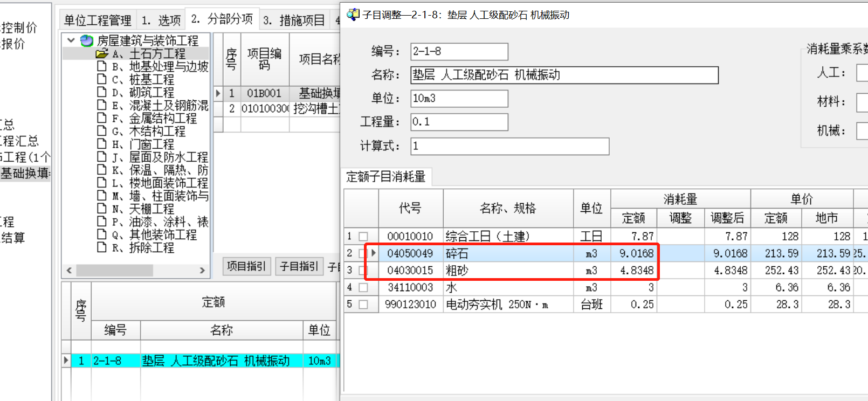Click the 机械 coefficient input box
This screenshot has width=868, height=401.
[862, 131]
